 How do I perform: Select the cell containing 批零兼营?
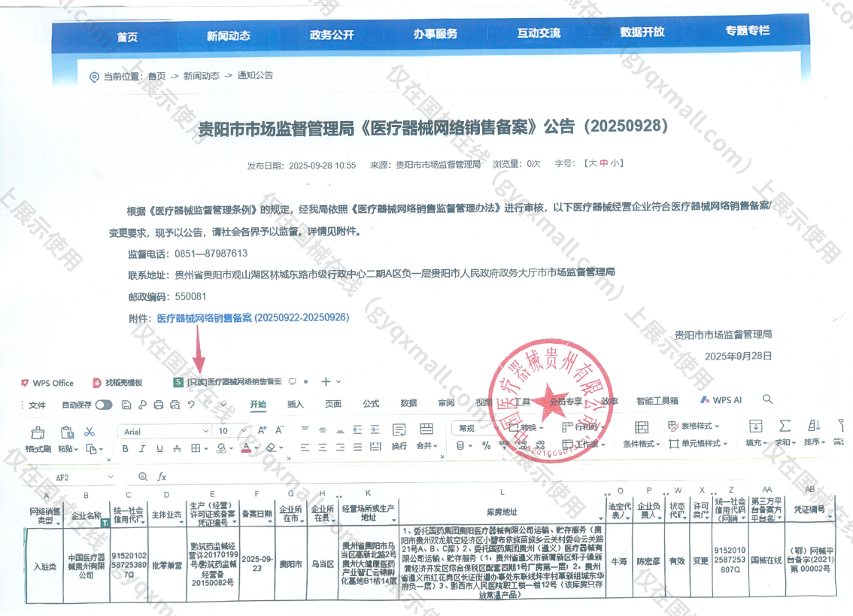coord(167,566)
